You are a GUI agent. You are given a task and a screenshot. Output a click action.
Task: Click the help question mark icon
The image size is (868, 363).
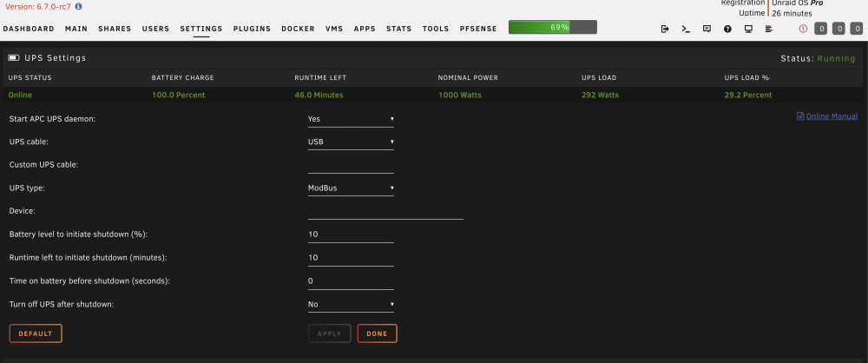(x=728, y=29)
